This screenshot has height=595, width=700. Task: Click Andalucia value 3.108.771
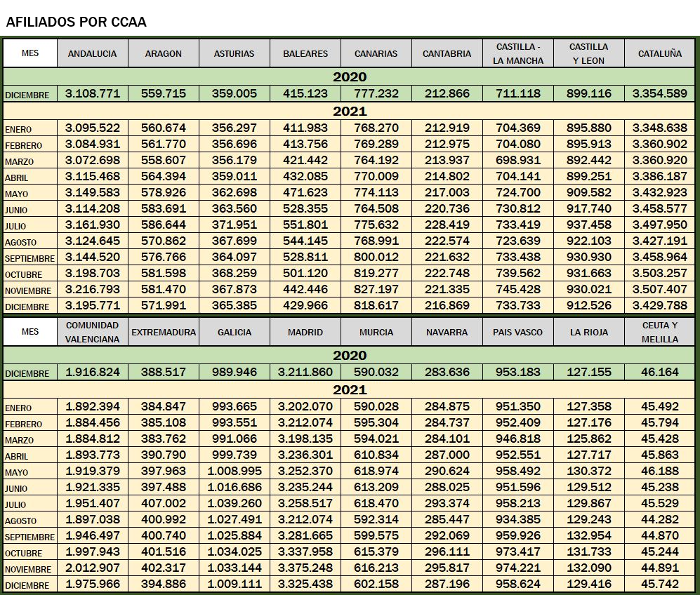[93, 93]
